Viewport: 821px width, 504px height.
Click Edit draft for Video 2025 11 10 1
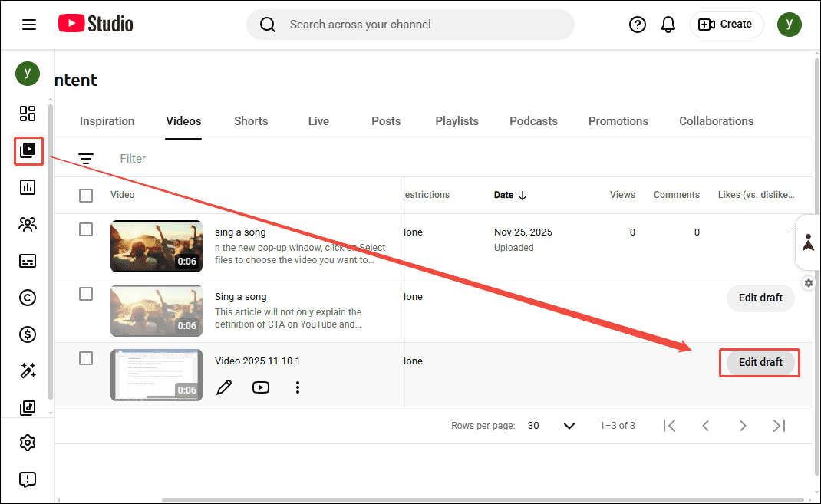(759, 362)
